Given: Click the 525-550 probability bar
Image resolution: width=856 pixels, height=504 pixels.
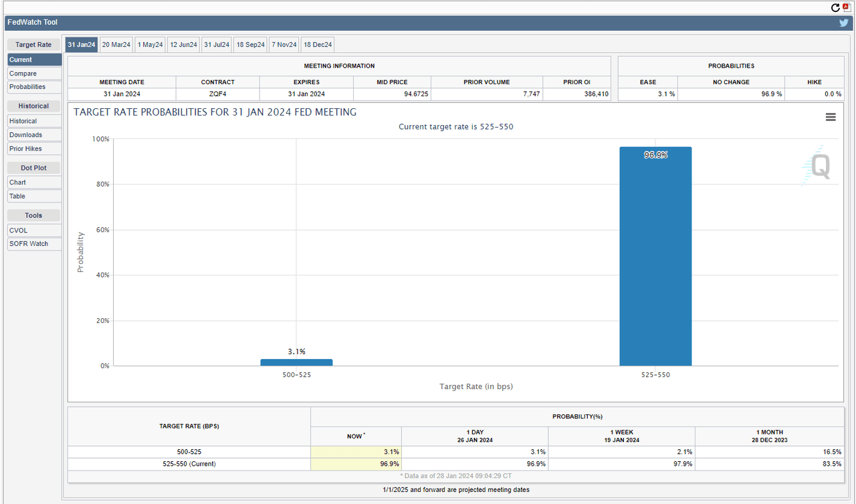Looking at the screenshot, I should (x=655, y=257).
